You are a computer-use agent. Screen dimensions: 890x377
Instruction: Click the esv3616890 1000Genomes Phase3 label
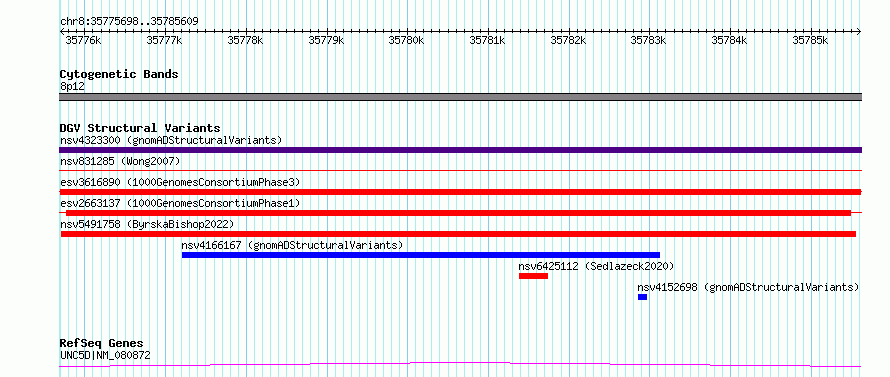pos(180,182)
